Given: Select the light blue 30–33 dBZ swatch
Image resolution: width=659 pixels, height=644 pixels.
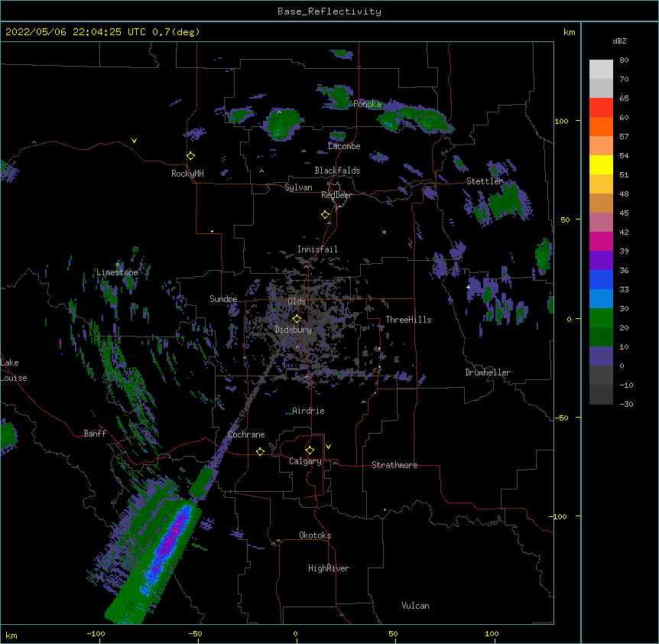Looking at the screenshot, I should click(601, 299).
